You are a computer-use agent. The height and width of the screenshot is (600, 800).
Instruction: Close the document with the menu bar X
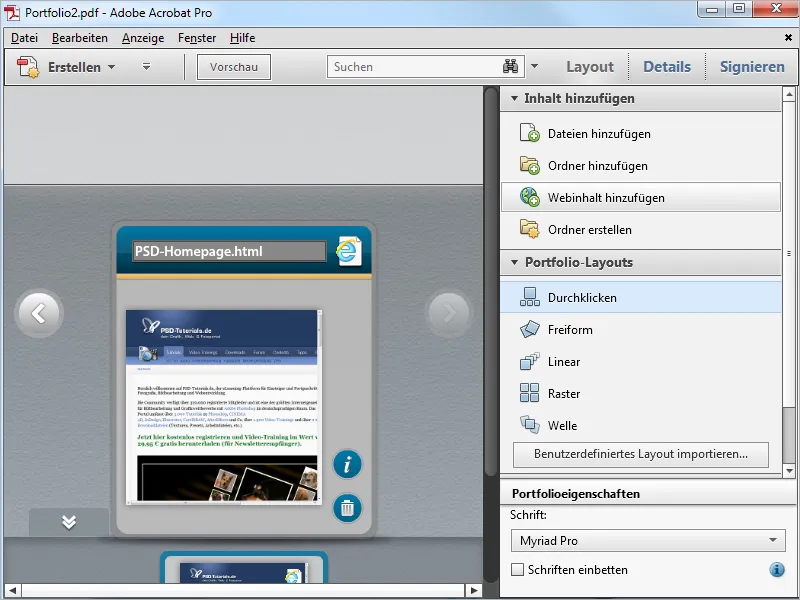click(x=788, y=38)
